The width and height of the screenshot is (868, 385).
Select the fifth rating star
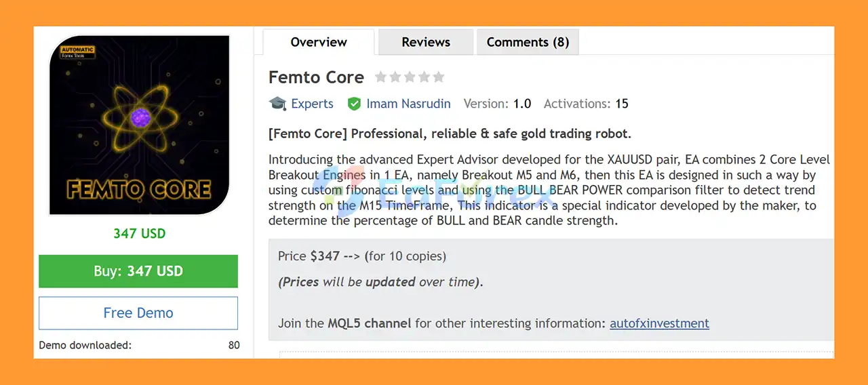coord(439,77)
